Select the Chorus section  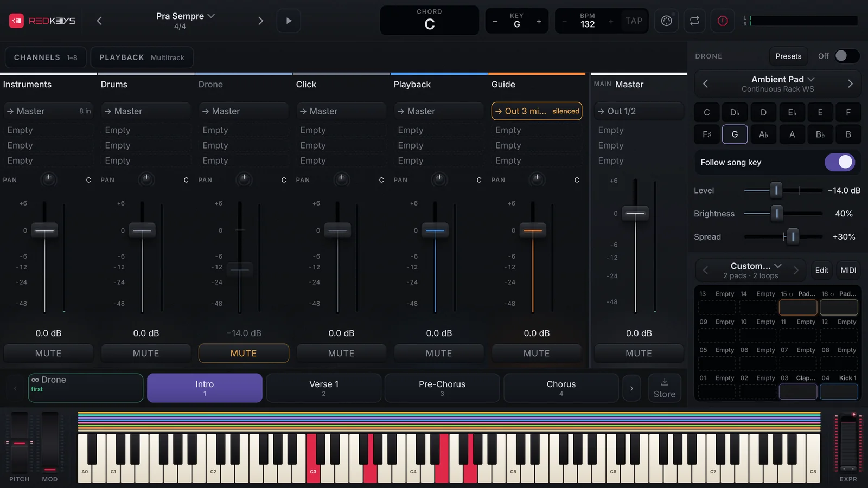[561, 388]
